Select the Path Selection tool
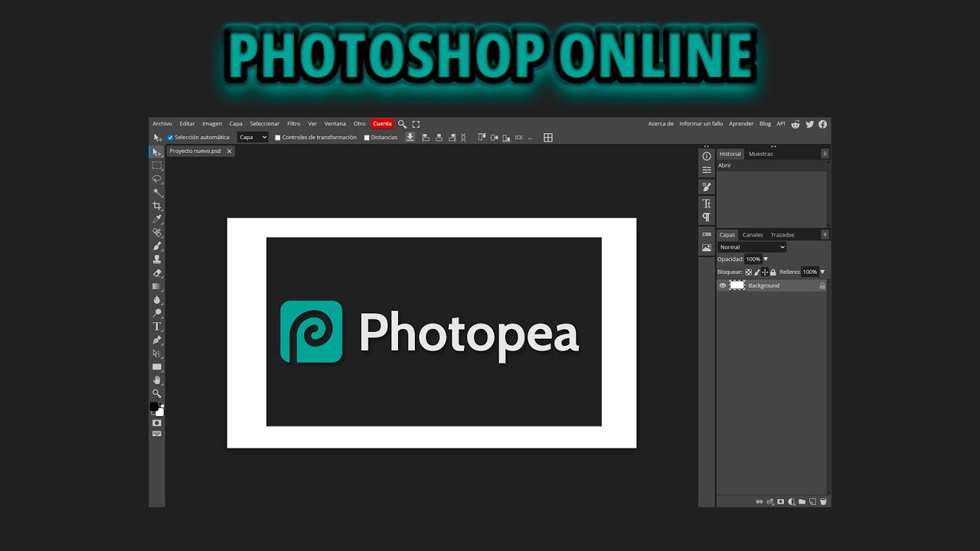 click(x=157, y=353)
